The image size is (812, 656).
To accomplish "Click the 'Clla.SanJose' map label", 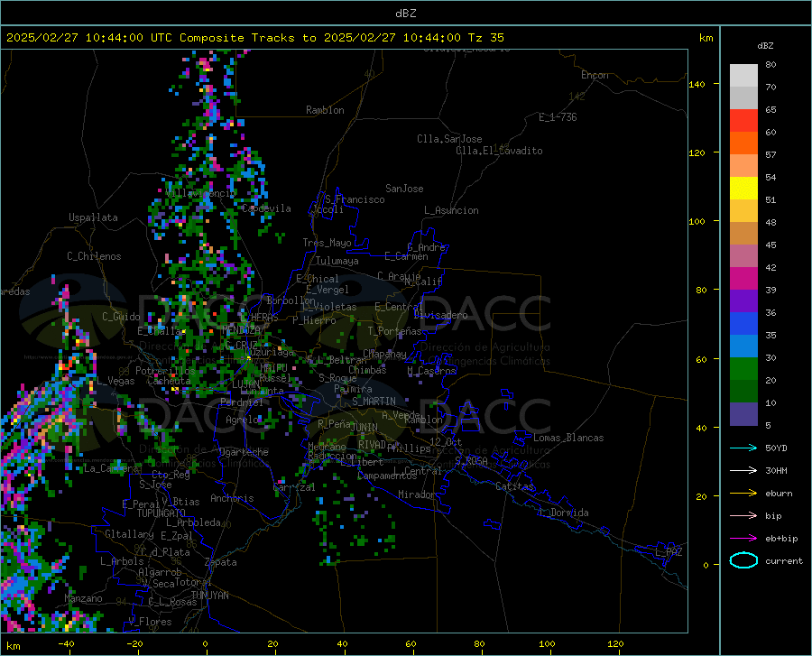I will [x=449, y=139].
